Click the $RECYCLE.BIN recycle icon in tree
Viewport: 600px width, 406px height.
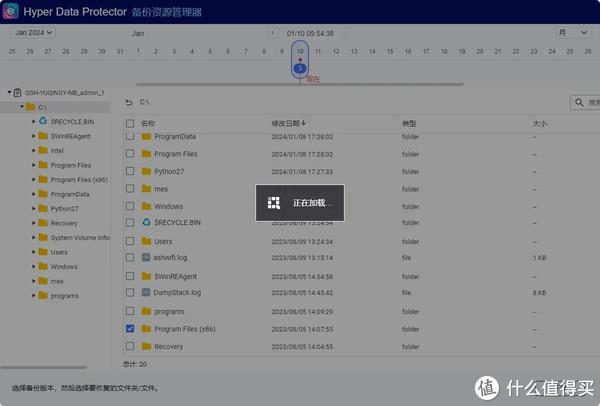point(43,121)
